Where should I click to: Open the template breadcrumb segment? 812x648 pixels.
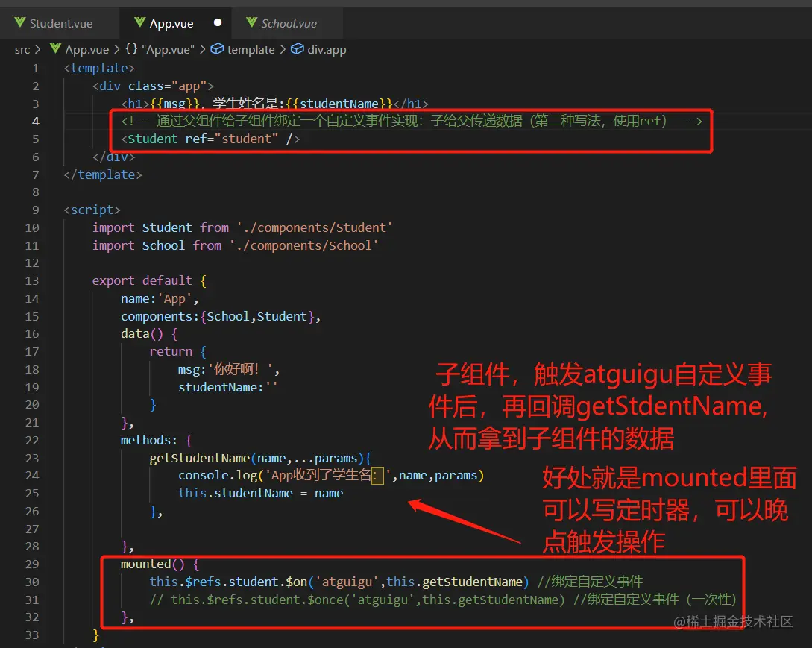251,50
